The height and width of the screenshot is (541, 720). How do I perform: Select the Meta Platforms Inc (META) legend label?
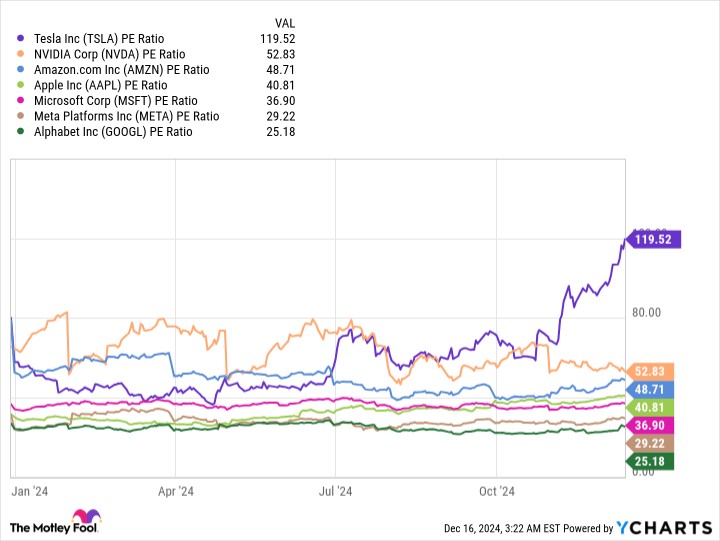(x=126, y=116)
